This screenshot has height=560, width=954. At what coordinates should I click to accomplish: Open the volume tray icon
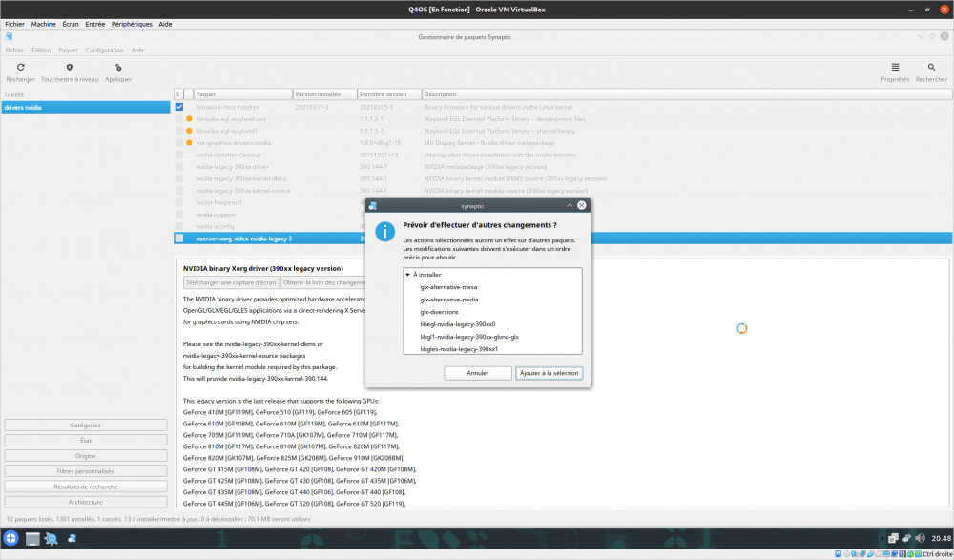(920, 538)
